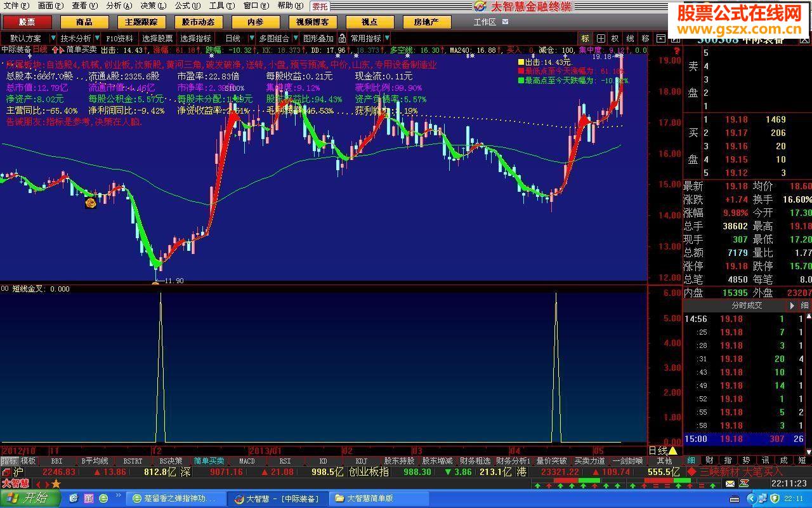The width and height of the screenshot is (812, 508).
Task: Click the yellow 日线 triangle indicator
Action: click(x=672, y=450)
